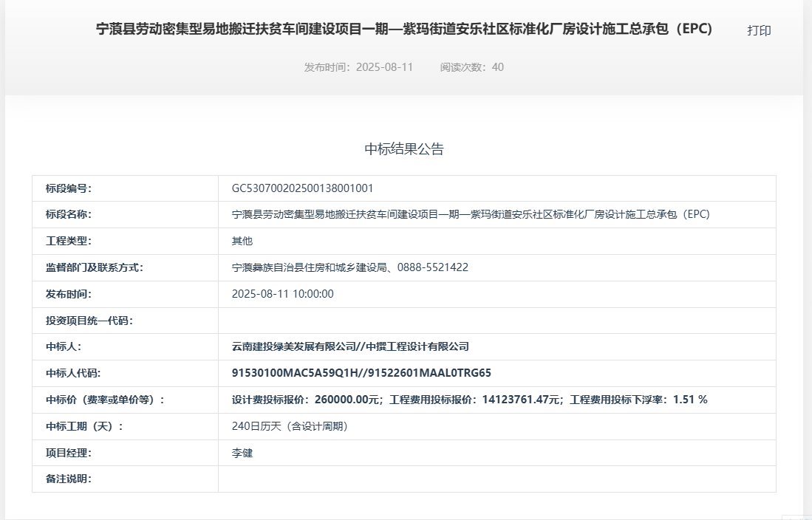Click the 阅读次数 40 read count

coord(471,67)
